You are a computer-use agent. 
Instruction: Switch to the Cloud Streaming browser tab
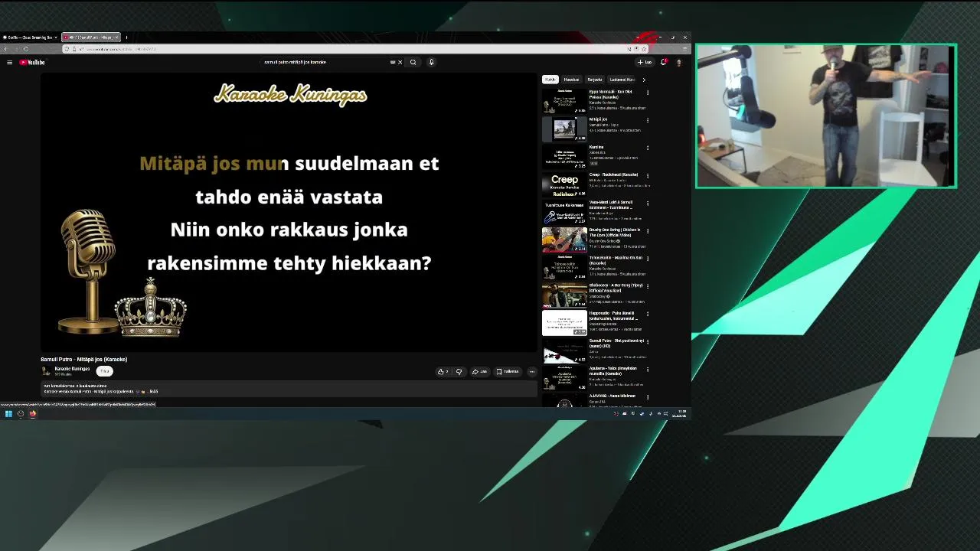coord(29,37)
